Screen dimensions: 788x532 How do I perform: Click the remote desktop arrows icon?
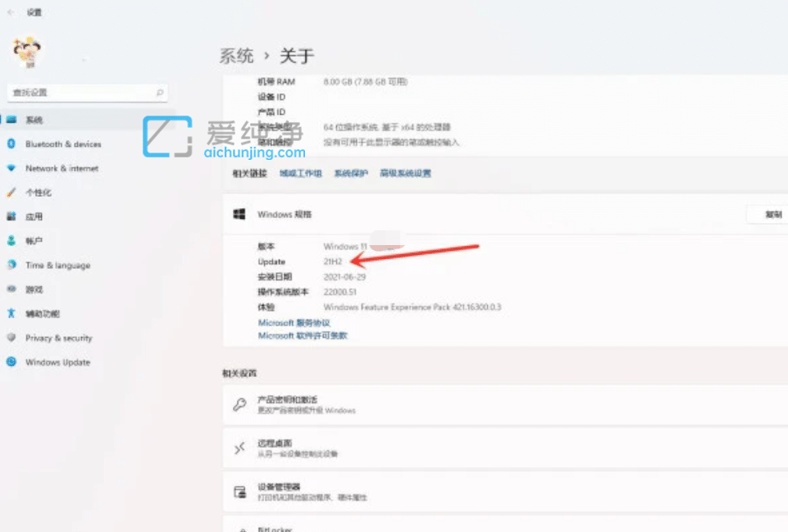pyautogui.click(x=239, y=448)
